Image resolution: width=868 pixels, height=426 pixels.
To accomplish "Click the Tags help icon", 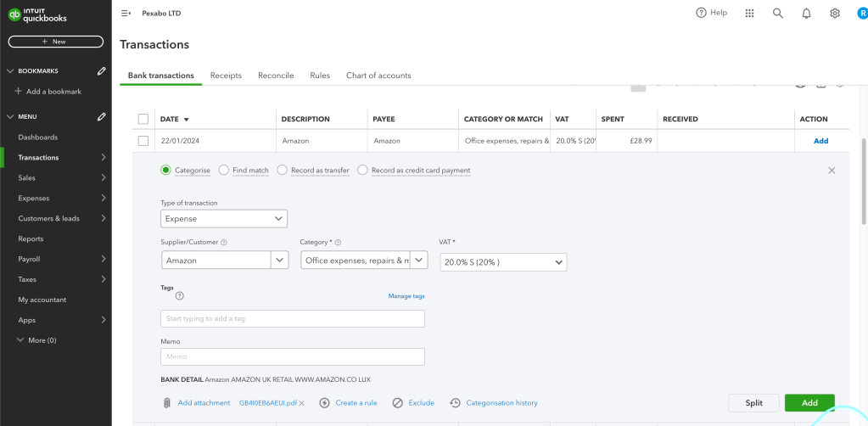I will [x=179, y=296].
